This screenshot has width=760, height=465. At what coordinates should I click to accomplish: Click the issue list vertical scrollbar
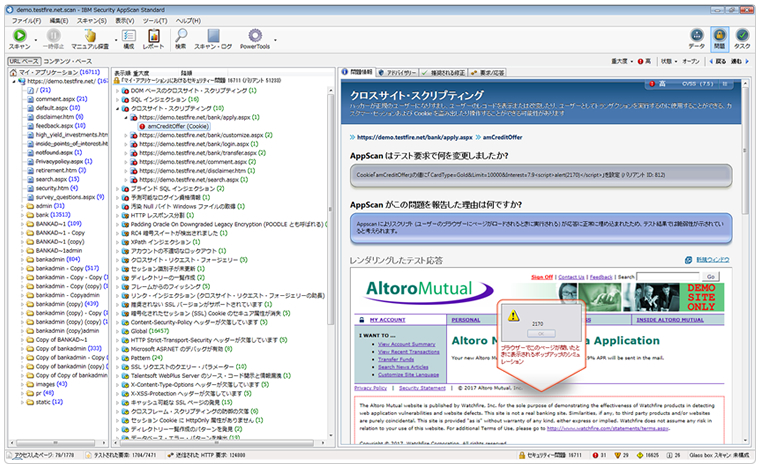[331, 208]
